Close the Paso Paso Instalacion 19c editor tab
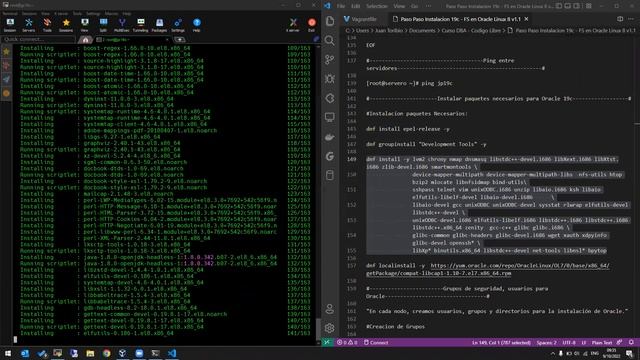Image resolution: width=640 pixels, height=360 pixels. click(527, 19)
